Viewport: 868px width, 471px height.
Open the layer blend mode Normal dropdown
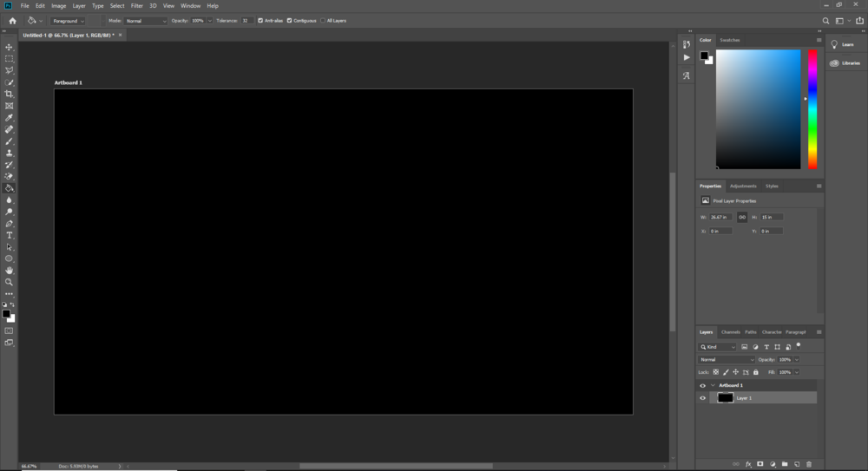(726, 360)
